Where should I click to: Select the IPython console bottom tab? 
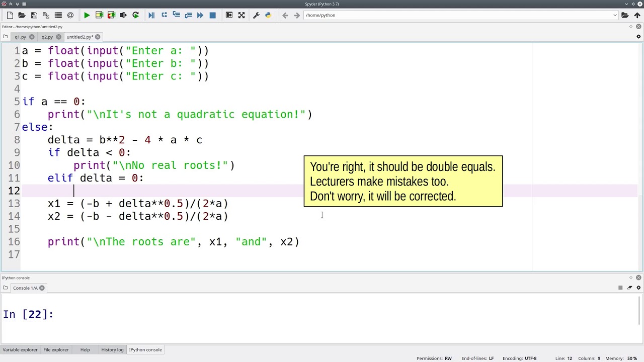(x=145, y=349)
